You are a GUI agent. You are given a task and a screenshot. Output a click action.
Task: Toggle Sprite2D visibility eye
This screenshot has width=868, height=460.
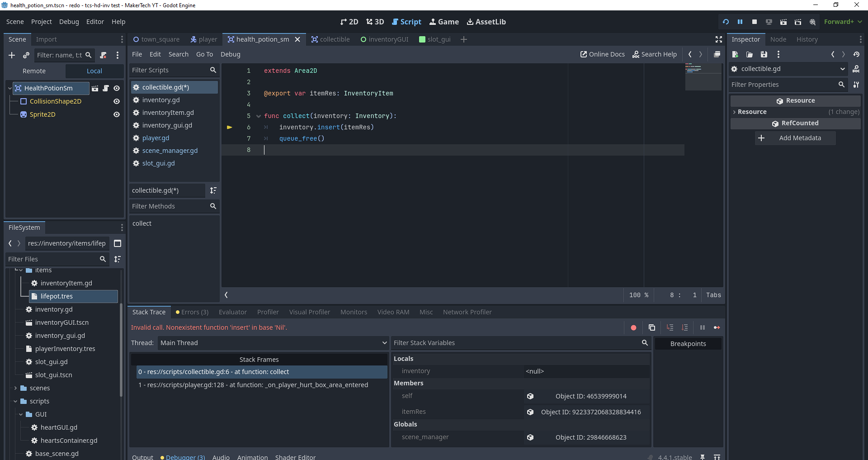[x=117, y=114]
